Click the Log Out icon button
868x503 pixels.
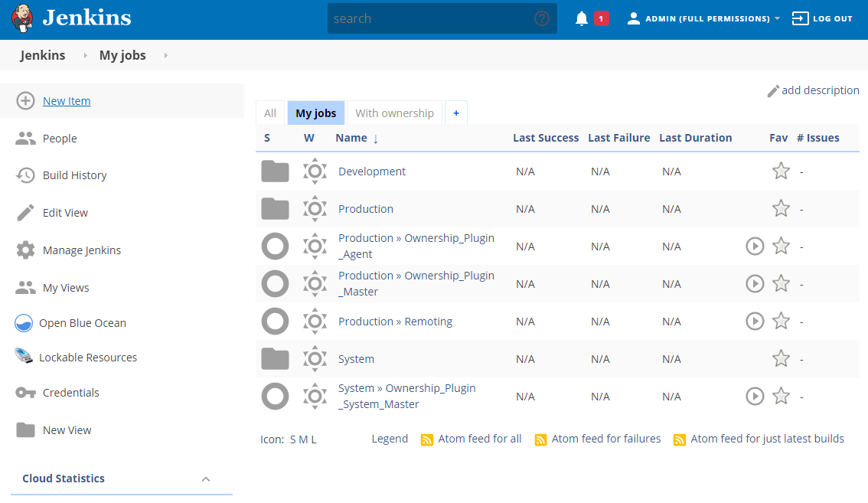pos(800,18)
